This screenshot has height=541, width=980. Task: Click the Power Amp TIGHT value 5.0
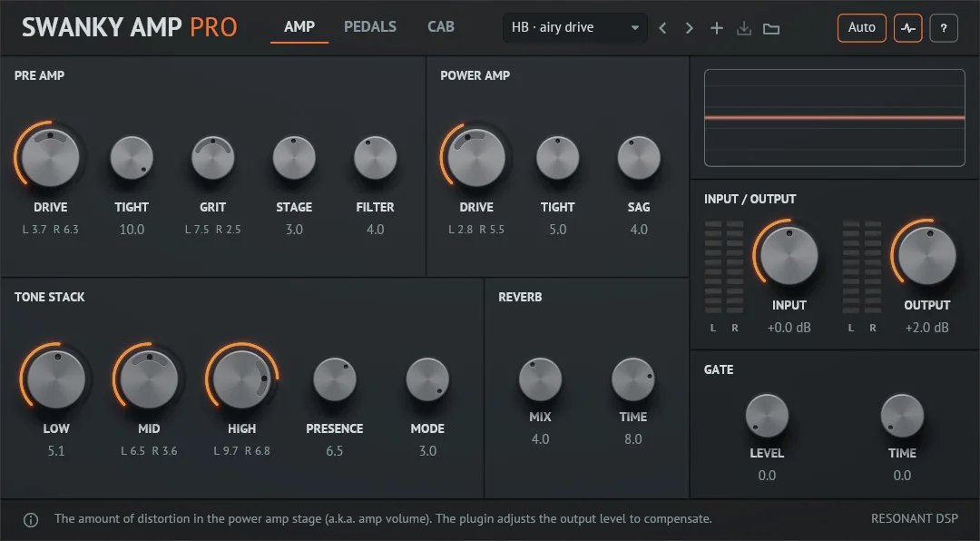click(x=557, y=230)
